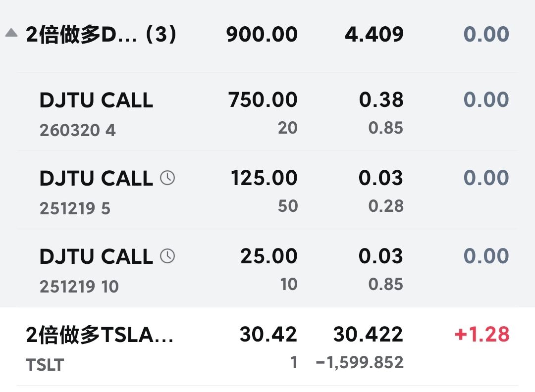
Task: Tap the 4.409 group price value
Action: coord(374,35)
